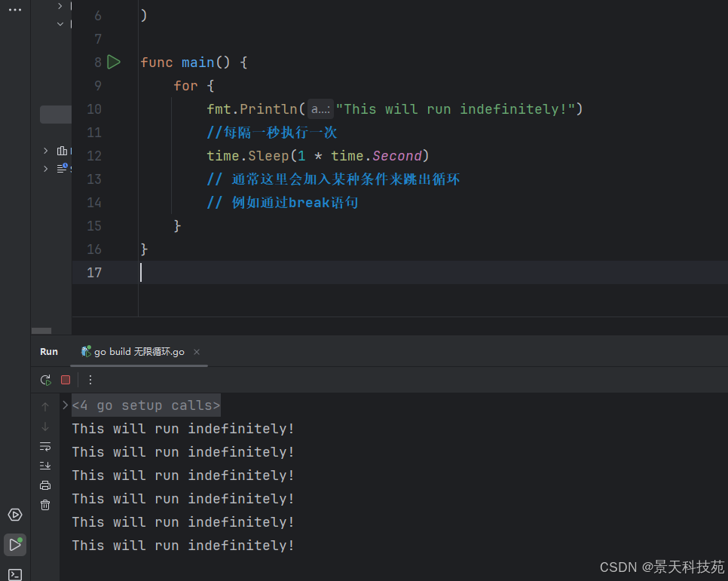728x581 pixels.
Task: Stop the running program
Action: pos(66,380)
